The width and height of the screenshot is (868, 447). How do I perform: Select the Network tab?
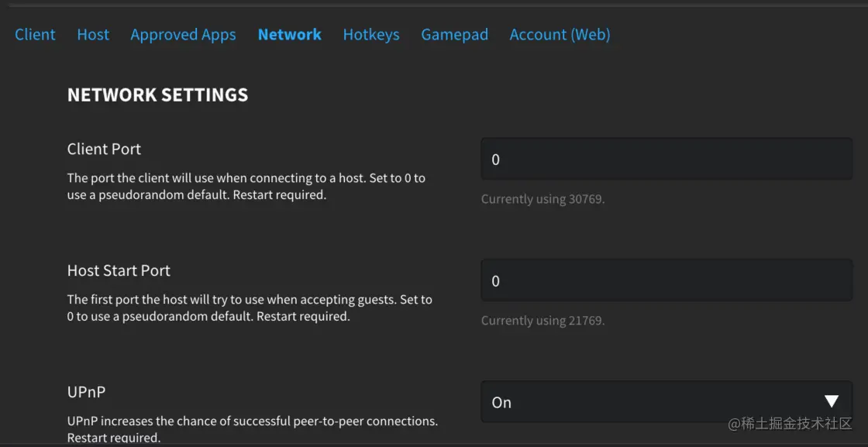point(289,35)
